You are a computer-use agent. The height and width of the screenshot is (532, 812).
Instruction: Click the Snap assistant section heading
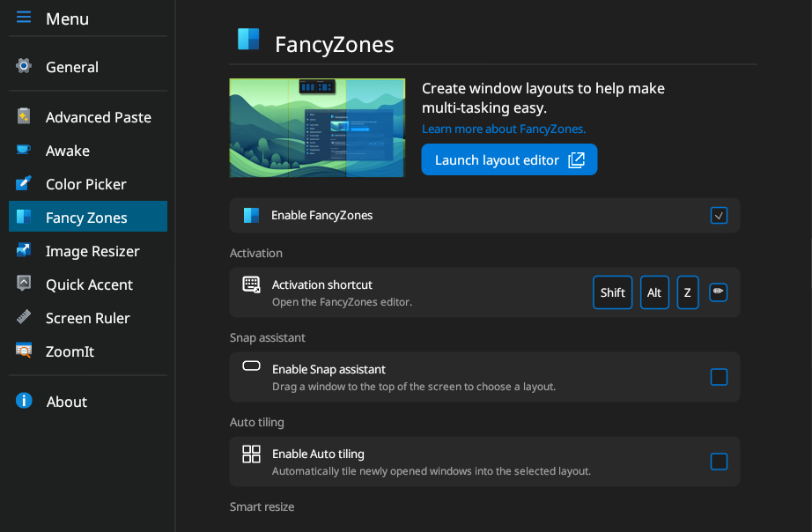267,337
